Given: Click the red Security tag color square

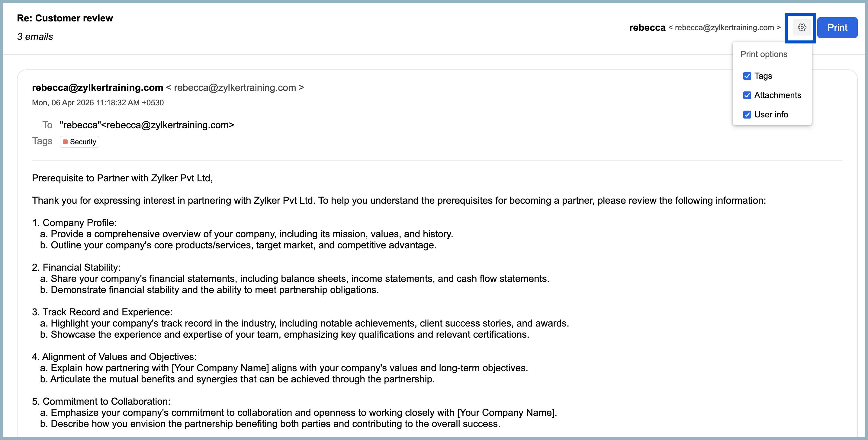Looking at the screenshot, I should coord(65,142).
